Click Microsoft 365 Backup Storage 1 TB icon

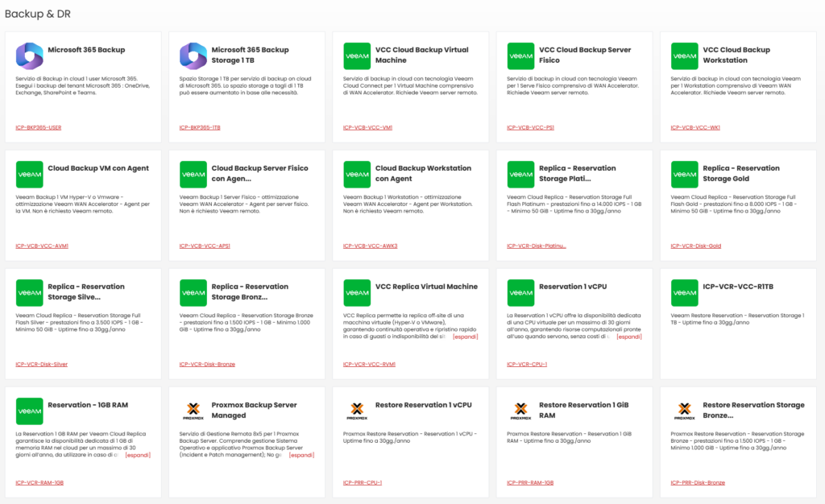click(x=193, y=56)
